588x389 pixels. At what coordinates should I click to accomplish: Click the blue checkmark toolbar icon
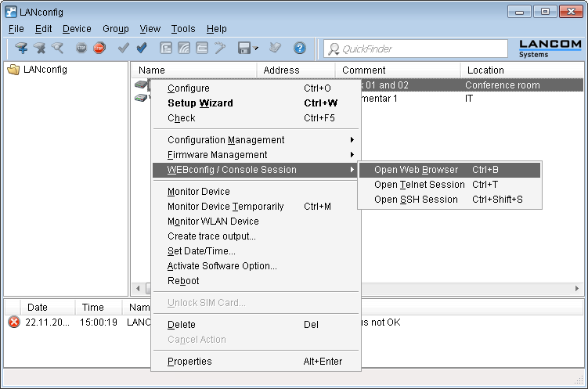[x=142, y=49]
